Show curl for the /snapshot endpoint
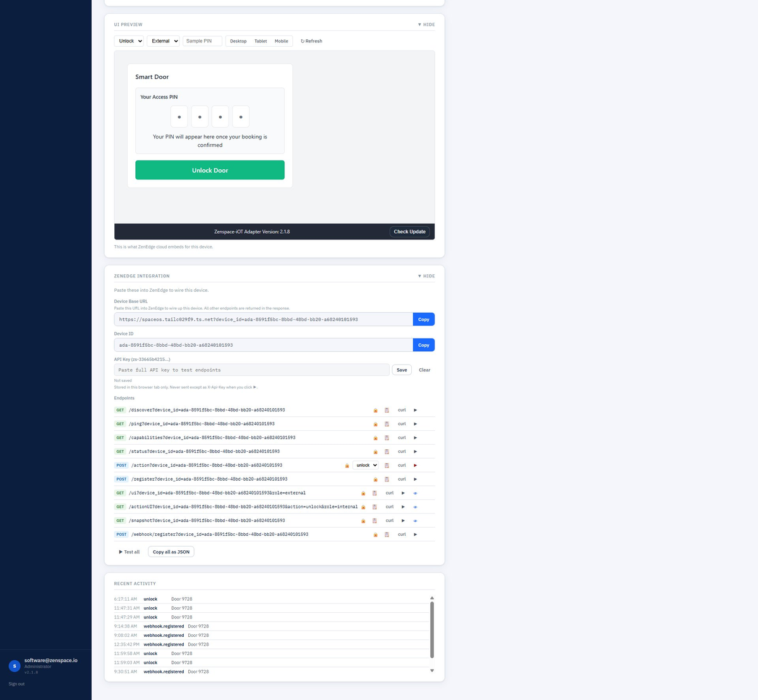Viewport: 758px width, 700px height. pyautogui.click(x=390, y=521)
